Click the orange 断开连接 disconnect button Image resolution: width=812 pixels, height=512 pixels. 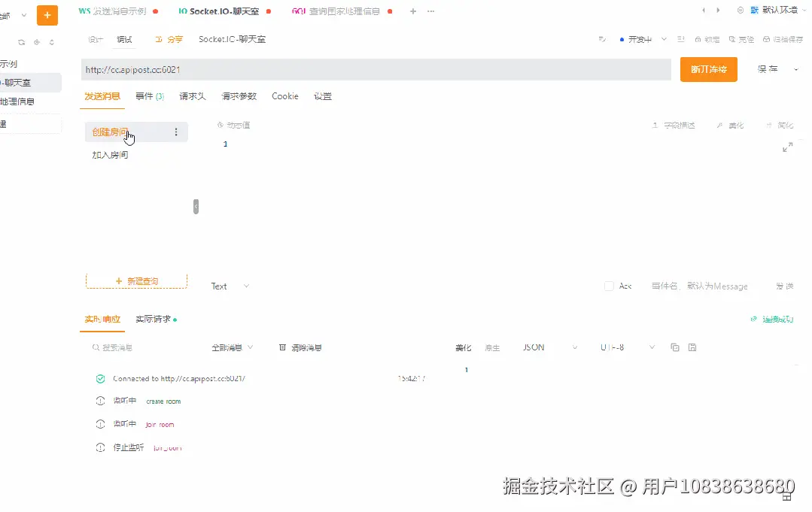coord(708,69)
